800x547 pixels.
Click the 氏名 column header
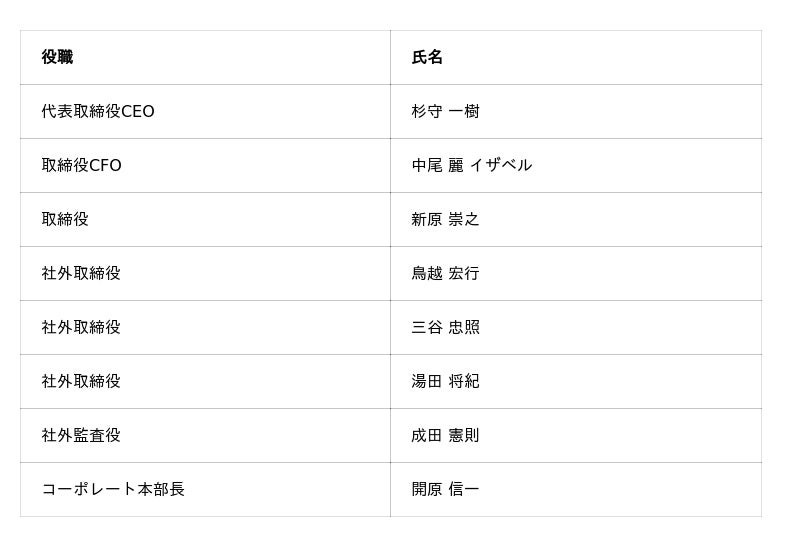(x=427, y=58)
